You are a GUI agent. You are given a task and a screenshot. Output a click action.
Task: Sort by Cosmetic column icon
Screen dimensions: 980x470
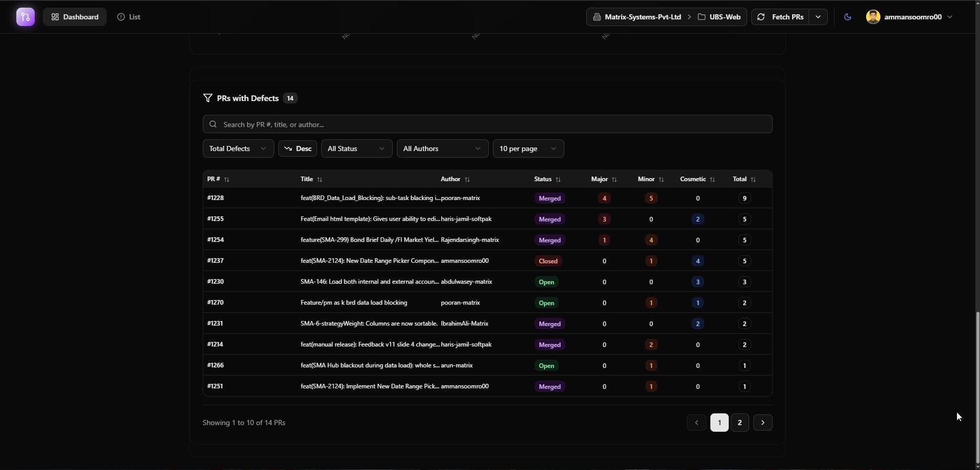[712, 179]
